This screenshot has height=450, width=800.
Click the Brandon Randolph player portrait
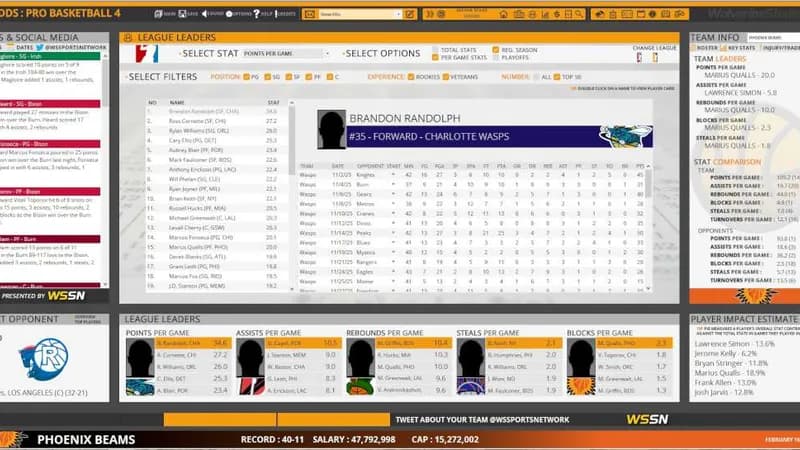(x=331, y=129)
